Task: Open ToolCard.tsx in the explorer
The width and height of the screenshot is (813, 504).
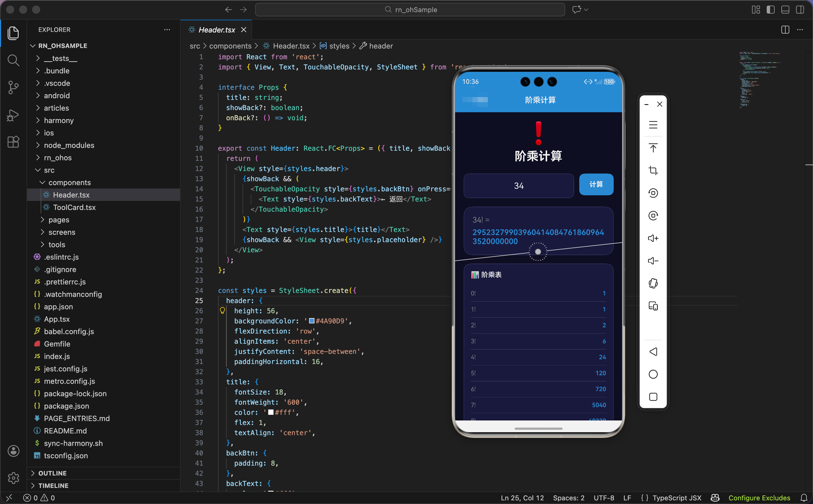Action: [74, 207]
